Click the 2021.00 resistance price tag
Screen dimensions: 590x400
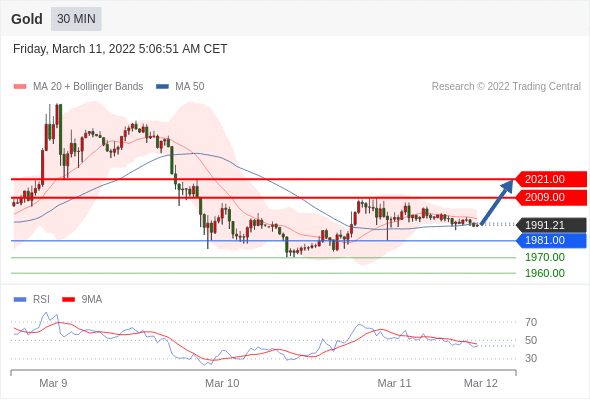click(551, 179)
